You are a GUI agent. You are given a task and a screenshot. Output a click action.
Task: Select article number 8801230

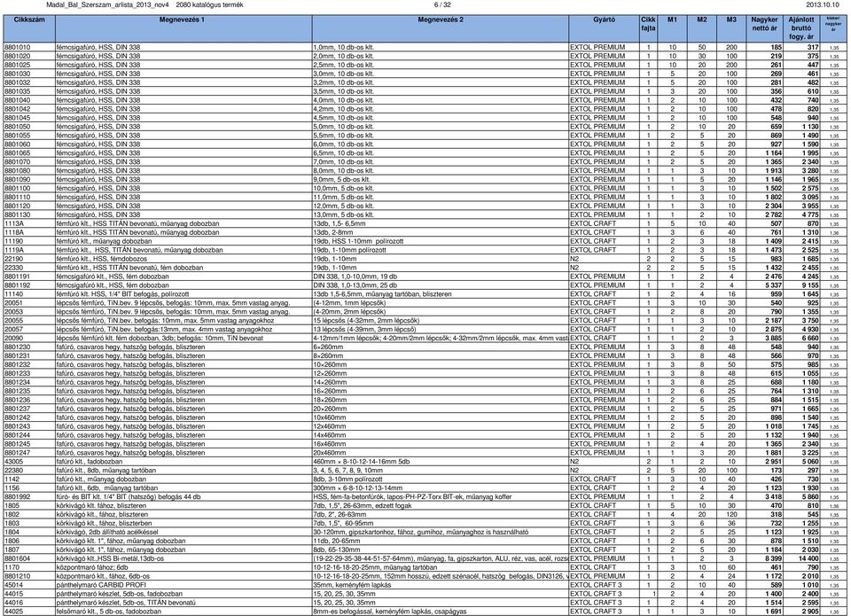click(18, 347)
